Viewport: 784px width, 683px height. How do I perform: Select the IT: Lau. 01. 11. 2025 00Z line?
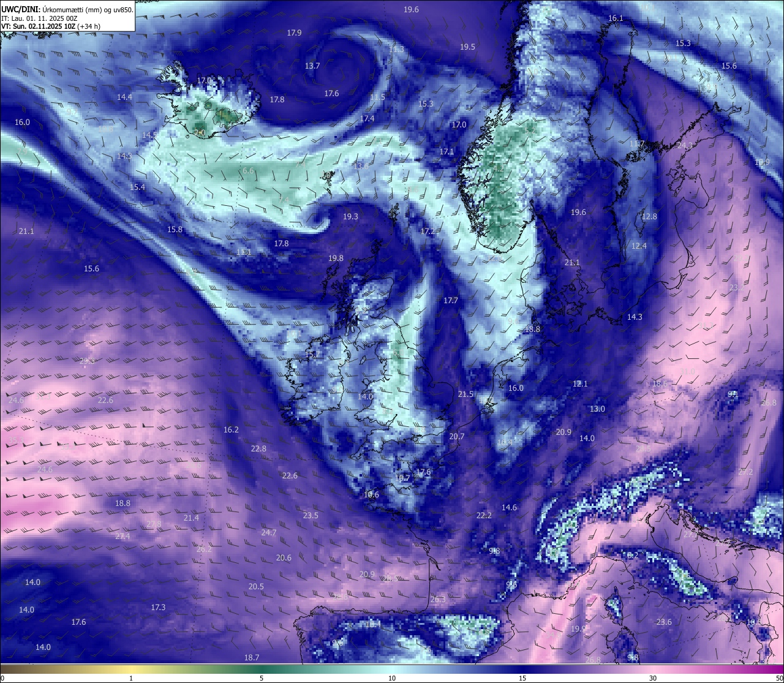[x=39, y=18]
